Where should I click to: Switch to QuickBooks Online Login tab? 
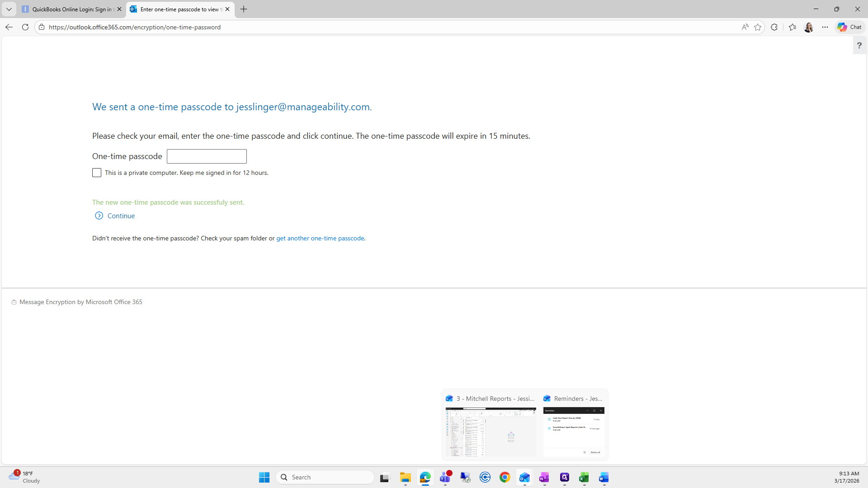[x=68, y=9]
